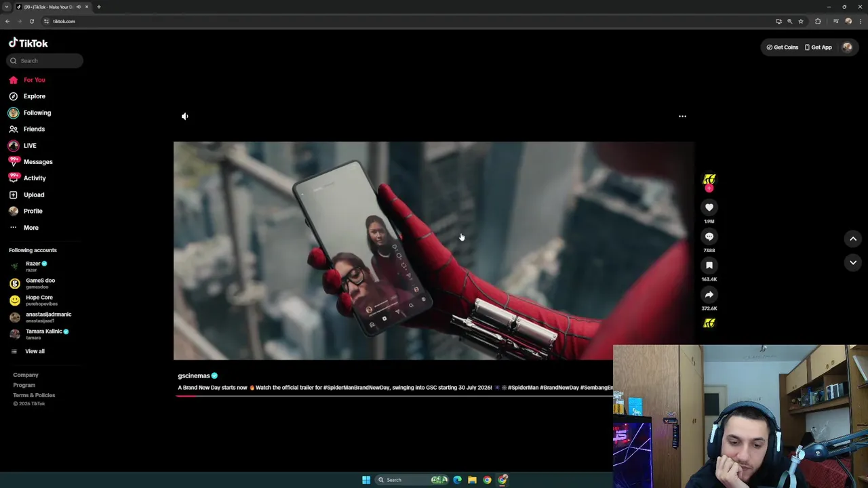Go to the next video
Screen dimensions: 868x488
click(x=853, y=262)
